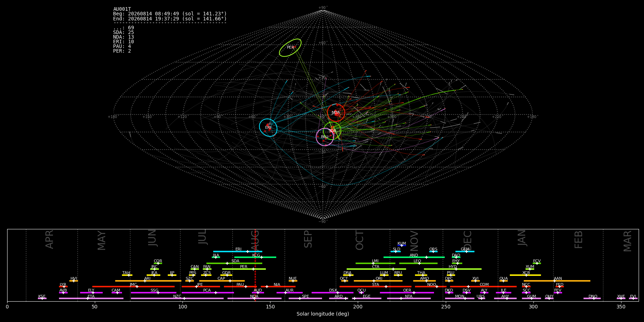Click the KUM shower timeline marker

point(402,245)
